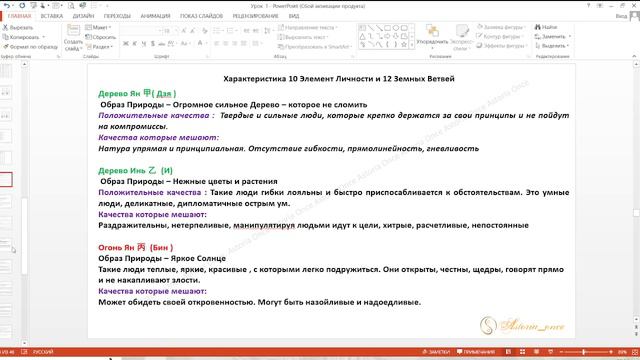The height and width of the screenshot is (360, 640).
Task: Open the ВСТАВКА (Insert) tab
Action: click(51, 16)
